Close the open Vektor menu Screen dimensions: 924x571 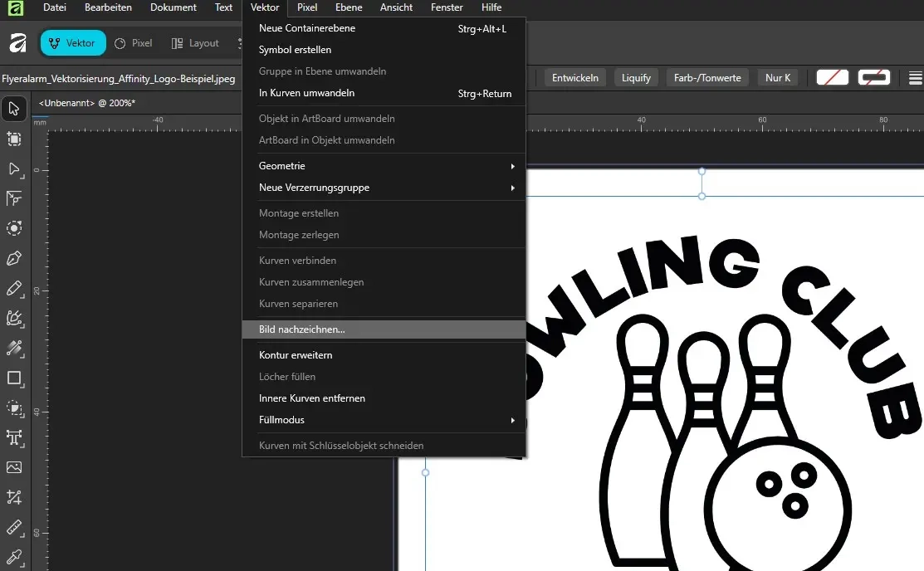coord(265,7)
